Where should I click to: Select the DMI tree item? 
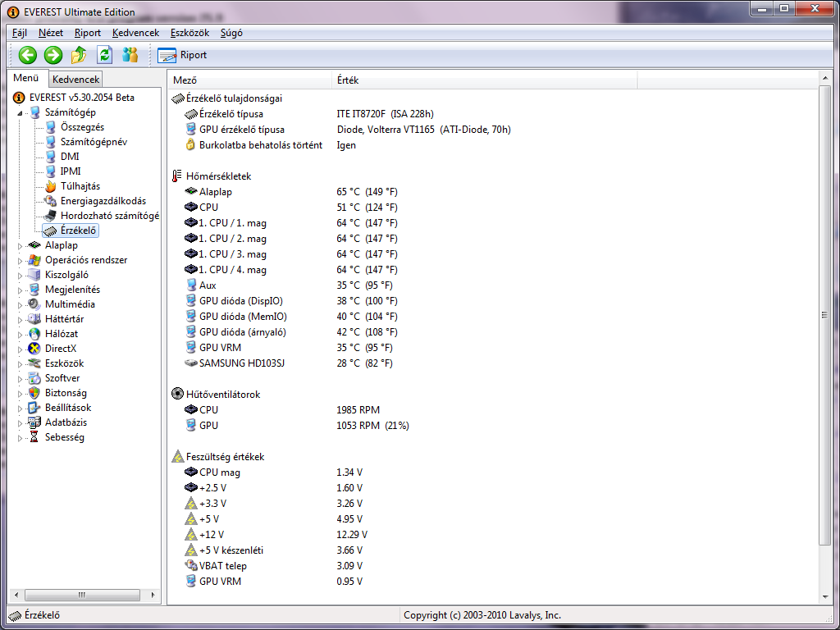coord(70,157)
